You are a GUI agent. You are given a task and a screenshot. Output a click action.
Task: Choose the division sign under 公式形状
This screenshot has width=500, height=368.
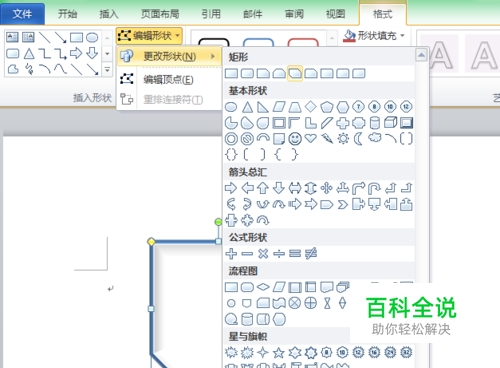pyautogui.click(x=279, y=254)
